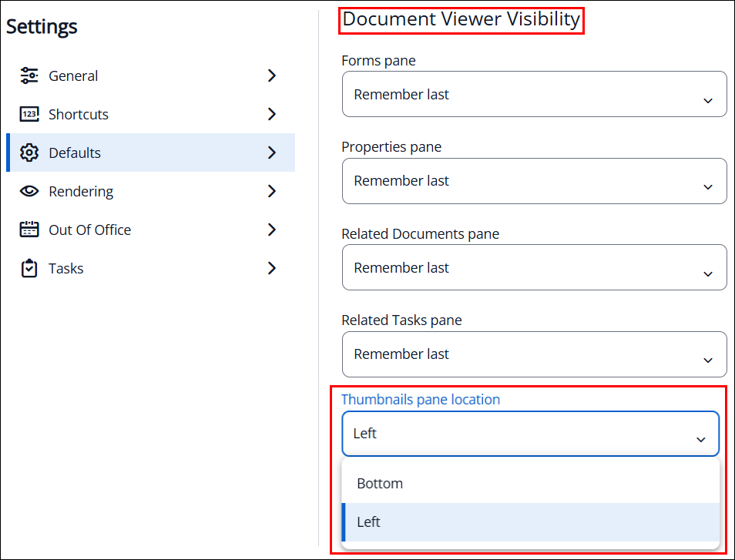Click the Settings page title
Viewport: 735px width, 560px height.
point(42,27)
